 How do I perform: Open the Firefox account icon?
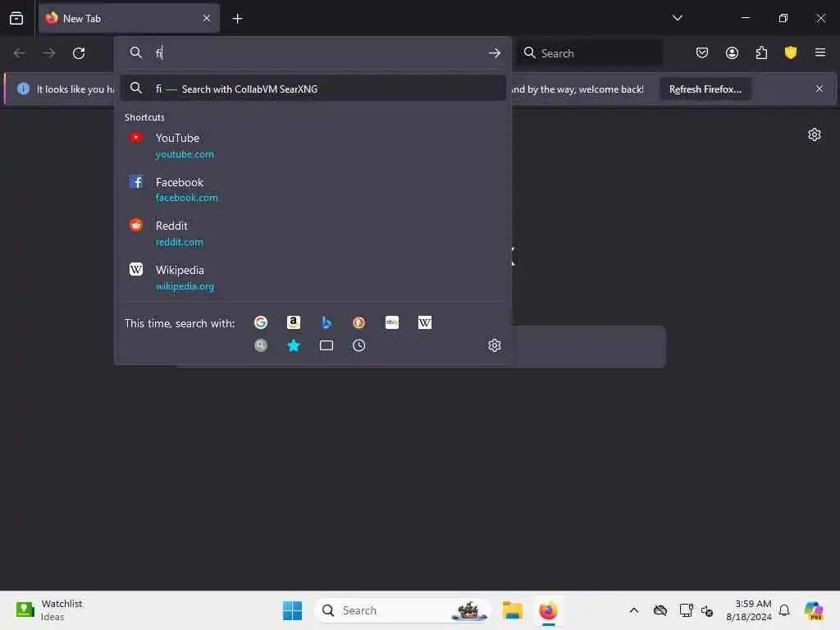coord(732,53)
